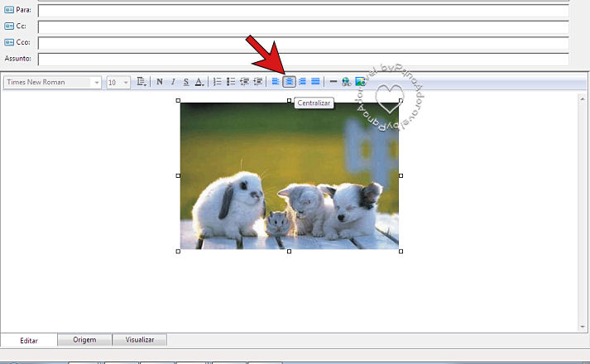Toggle bold formatting (N button)

[160, 82]
